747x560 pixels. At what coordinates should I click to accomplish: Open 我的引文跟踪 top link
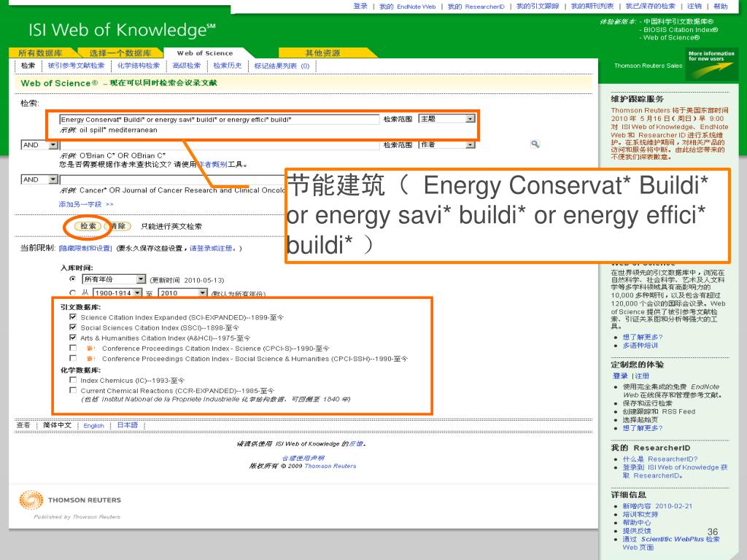(x=538, y=6)
